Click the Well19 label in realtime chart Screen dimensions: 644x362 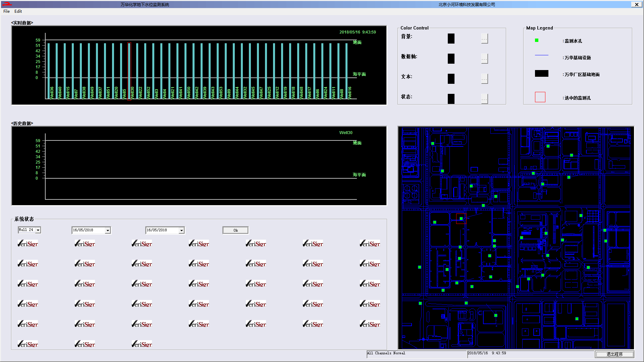coord(285,93)
